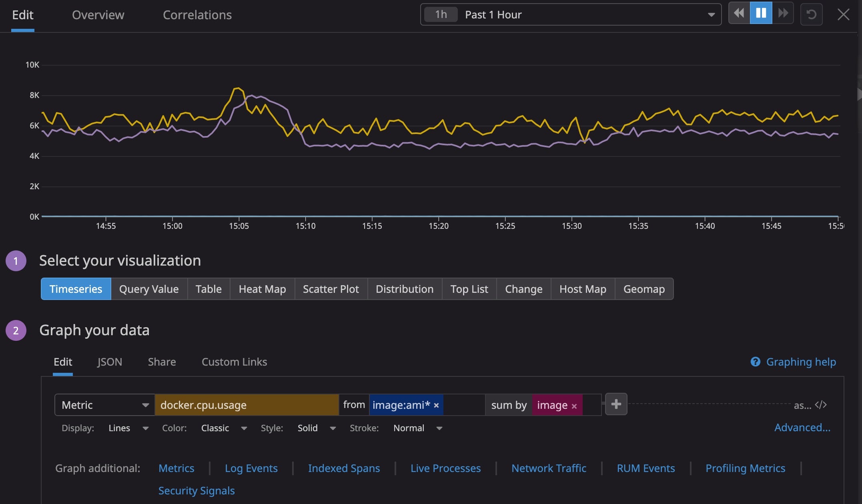Screen dimensions: 862x504
Task: Click the question mark Graphing help icon
Action: point(755,362)
